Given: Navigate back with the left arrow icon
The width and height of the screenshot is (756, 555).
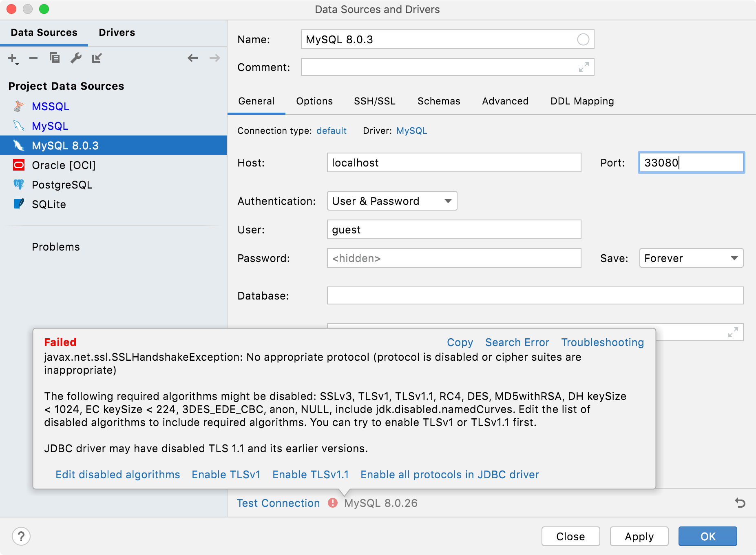Looking at the screenshot, I should 192,58.
